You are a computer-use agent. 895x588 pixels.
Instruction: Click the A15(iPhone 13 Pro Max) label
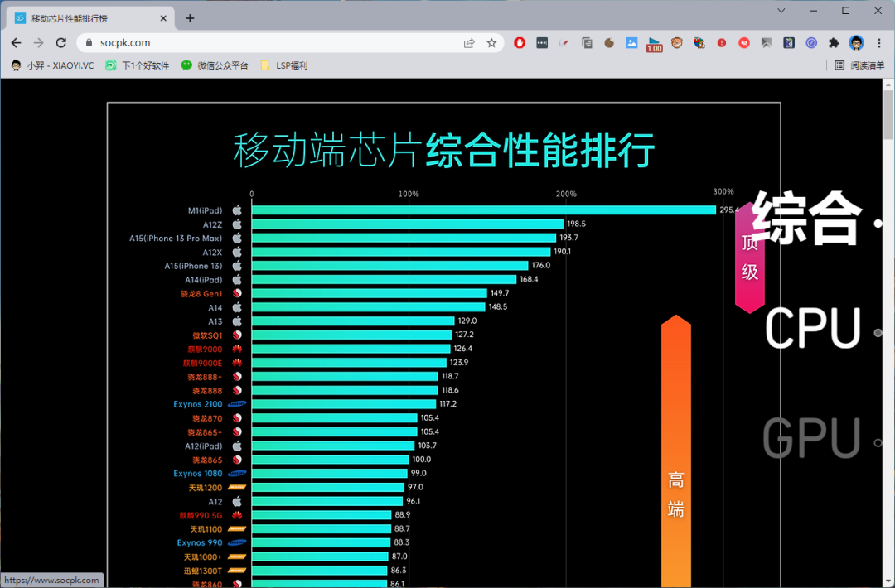176,239
